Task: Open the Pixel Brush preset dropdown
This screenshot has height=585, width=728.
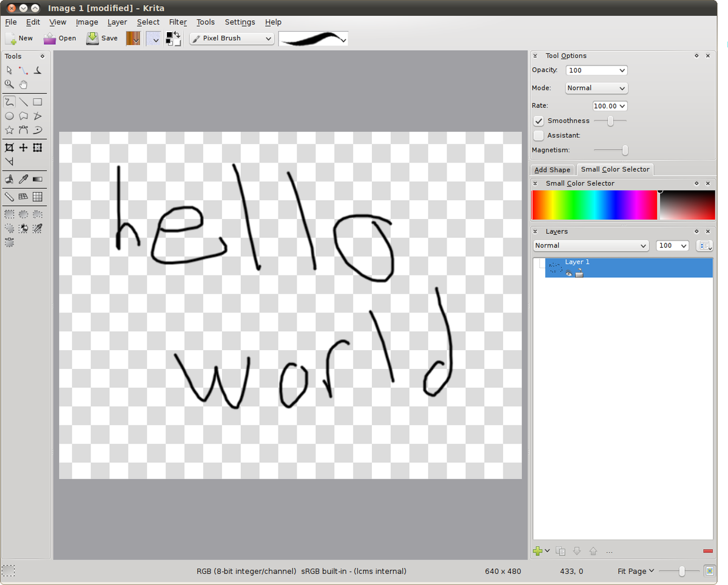Action: click(232, 38)
